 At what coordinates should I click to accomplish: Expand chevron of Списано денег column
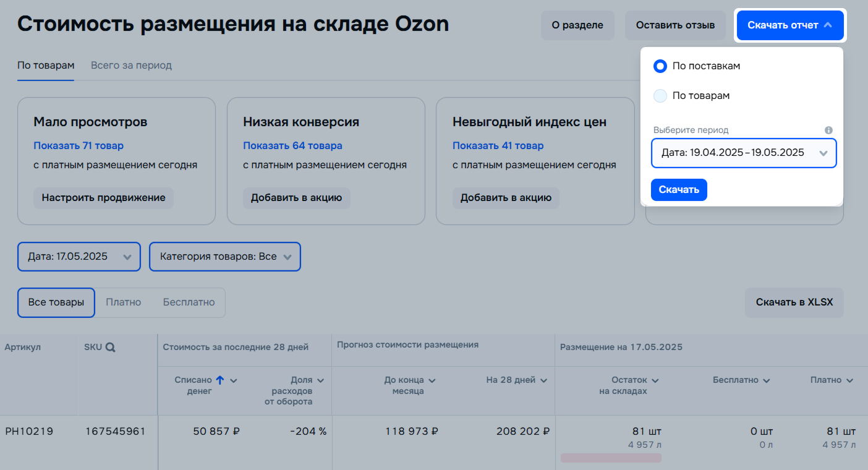(234, 381)
